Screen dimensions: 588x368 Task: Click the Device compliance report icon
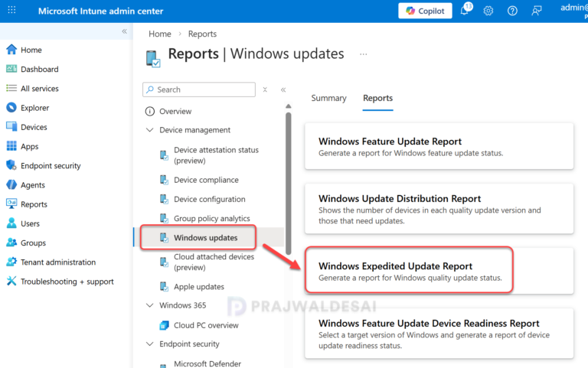(164, 180)
